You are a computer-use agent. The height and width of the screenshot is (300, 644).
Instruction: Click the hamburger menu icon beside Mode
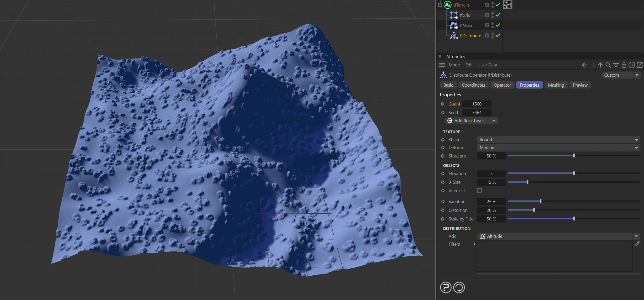pyautogui.click(x=442, y=65)
